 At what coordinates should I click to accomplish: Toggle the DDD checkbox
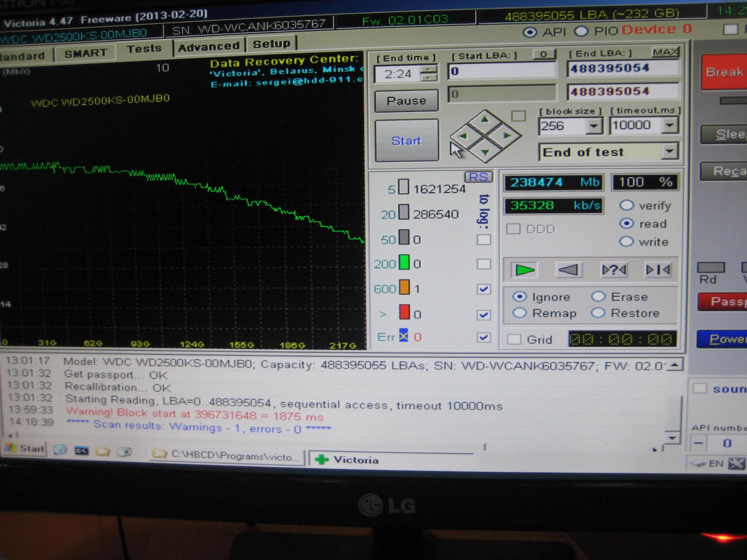pyautogui.click(x=514, y=229)
